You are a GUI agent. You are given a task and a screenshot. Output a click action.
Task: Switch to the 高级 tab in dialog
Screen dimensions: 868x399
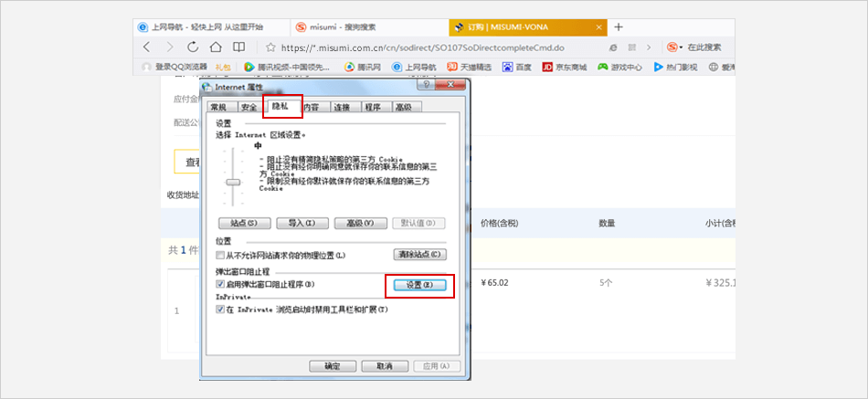coord(403,107)
